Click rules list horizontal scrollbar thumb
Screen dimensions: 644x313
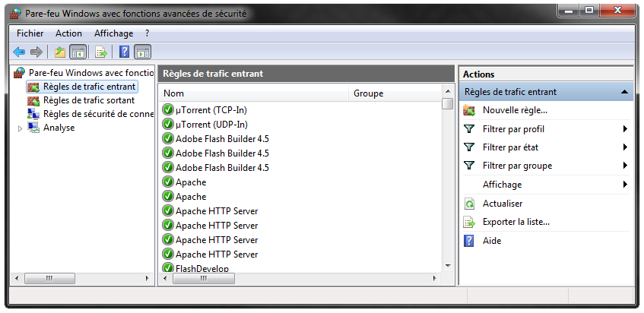pyautogui.click(x=204, y=279)
